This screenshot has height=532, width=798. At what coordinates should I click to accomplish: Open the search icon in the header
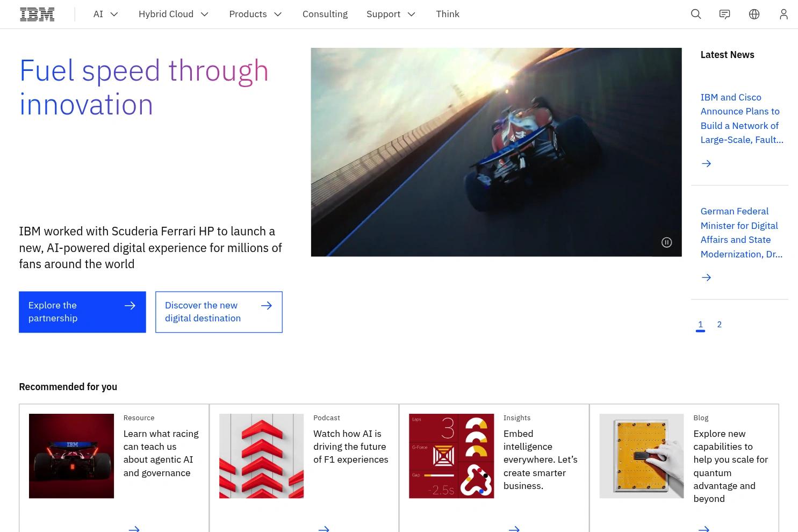point(696,15)
